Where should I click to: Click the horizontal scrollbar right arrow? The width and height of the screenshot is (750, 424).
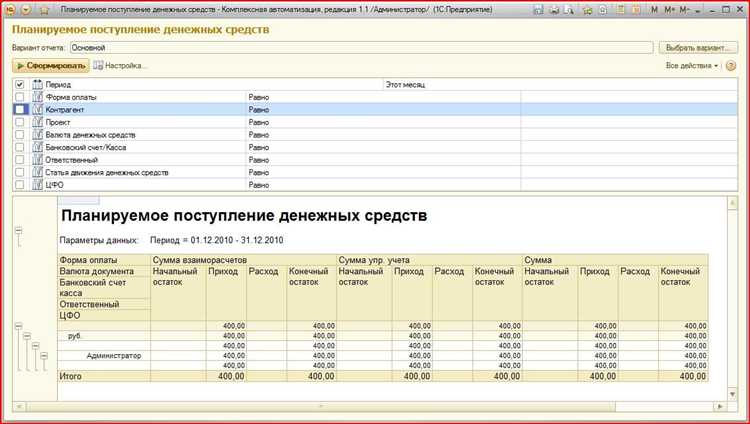pyautogui.click(x=720, y=407)
